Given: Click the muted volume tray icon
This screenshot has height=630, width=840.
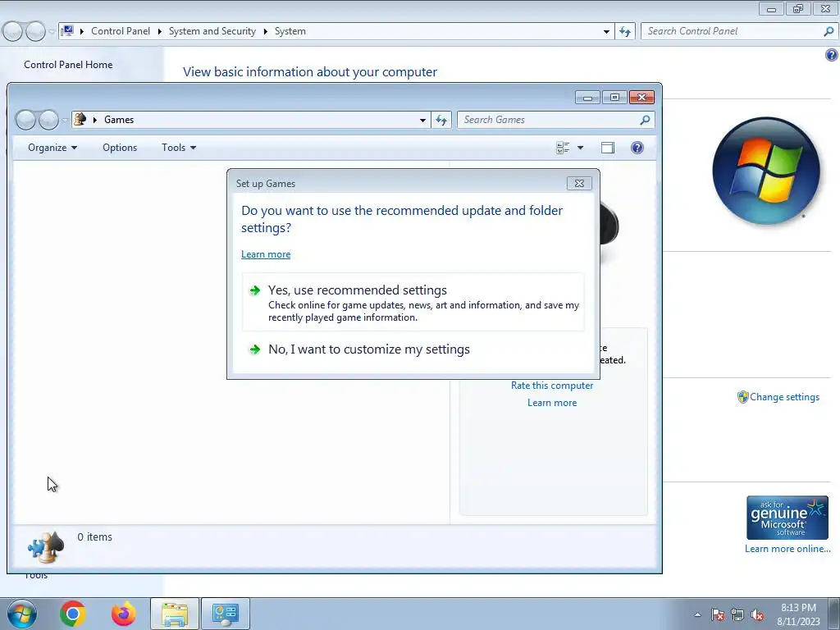Looking at the screenshot, I should (x=757, y=614).
